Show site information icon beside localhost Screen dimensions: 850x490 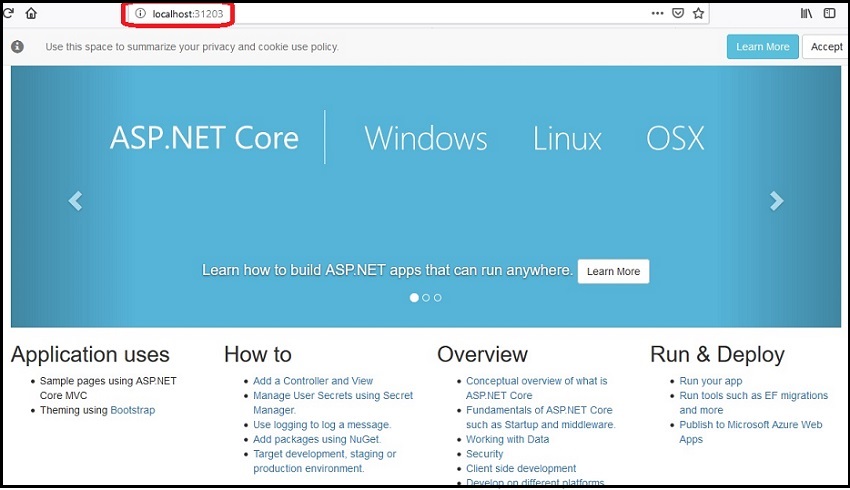140,14
